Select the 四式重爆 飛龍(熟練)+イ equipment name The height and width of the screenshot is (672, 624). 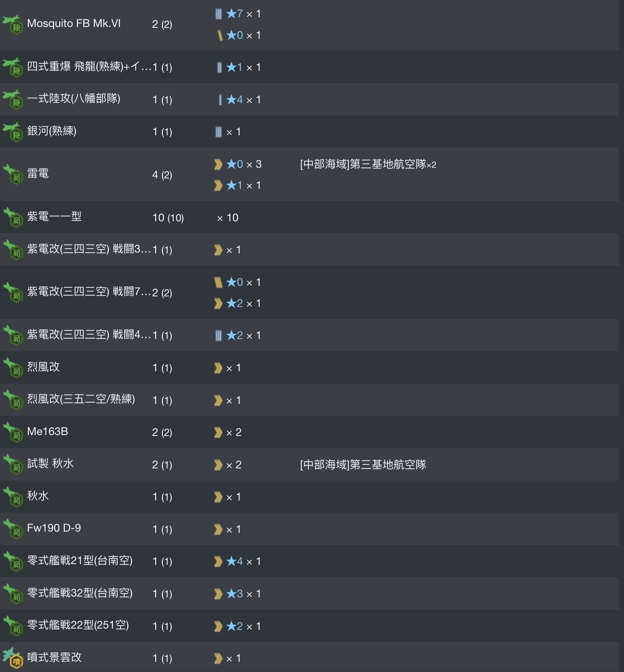89,67
